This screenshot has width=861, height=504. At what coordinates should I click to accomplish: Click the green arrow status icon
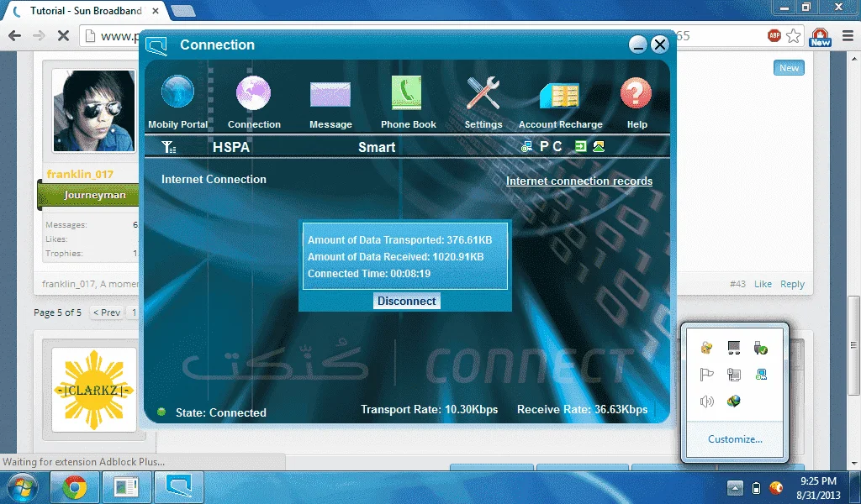coord(581,146)
